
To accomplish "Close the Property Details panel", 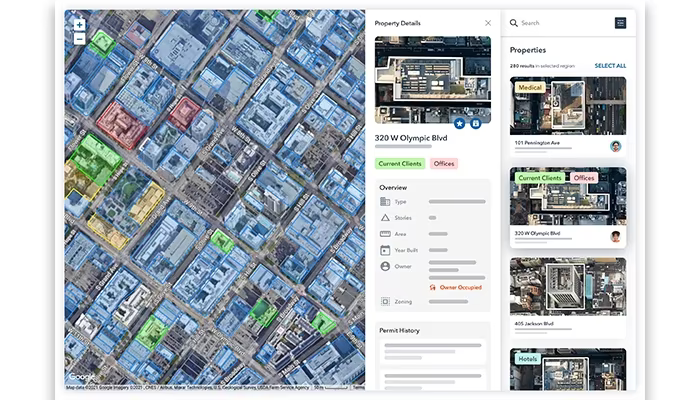I will tap(488, 23).
